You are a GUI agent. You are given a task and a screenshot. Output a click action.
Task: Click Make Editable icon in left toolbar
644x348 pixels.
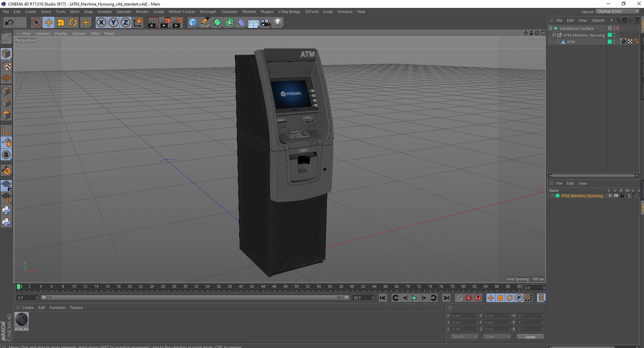(x=6, y=39)
